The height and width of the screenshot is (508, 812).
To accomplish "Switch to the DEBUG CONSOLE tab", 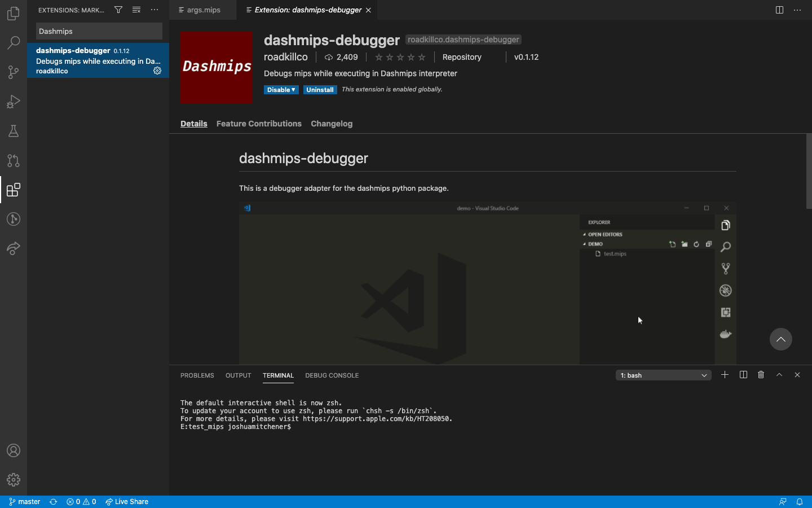I will (332, 375).
